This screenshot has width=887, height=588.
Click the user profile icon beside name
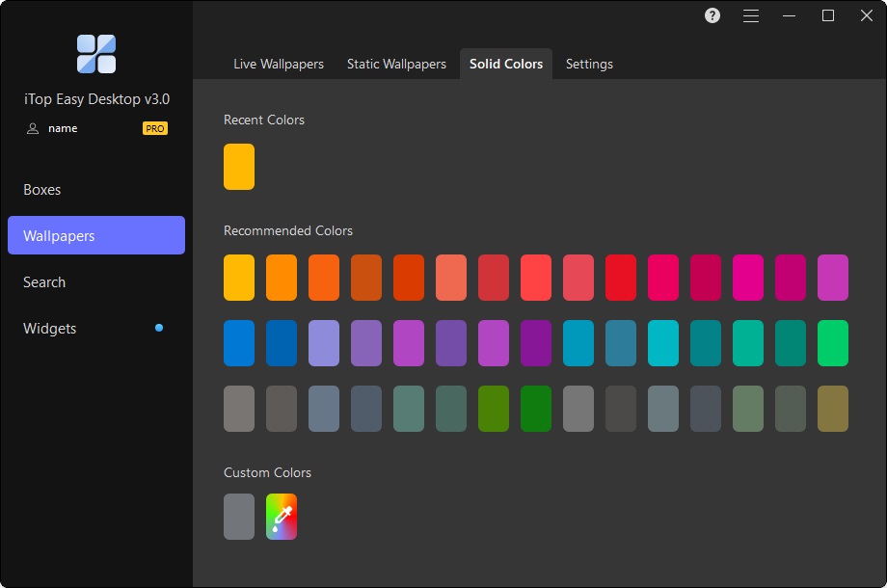(33, 128)
